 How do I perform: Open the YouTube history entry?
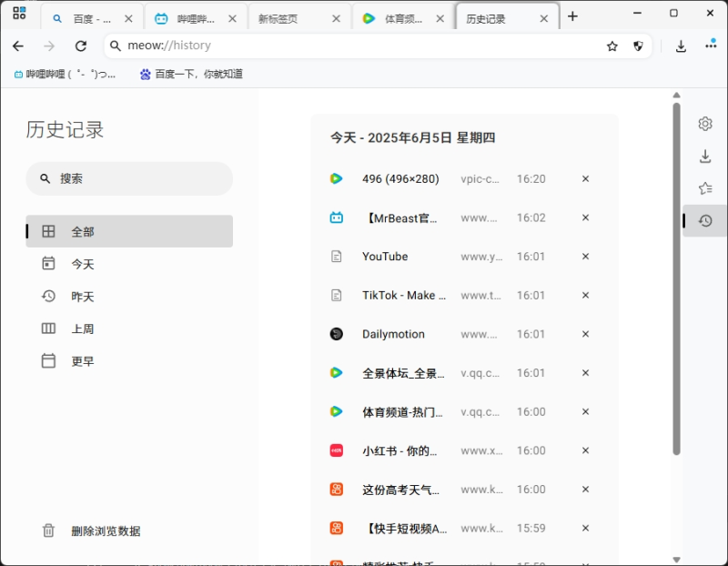coord(385,257)
